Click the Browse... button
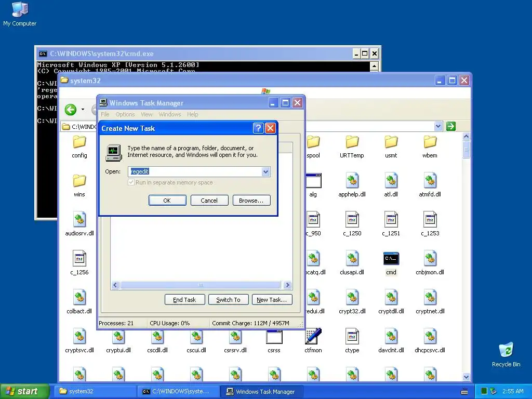 [251, 201]
